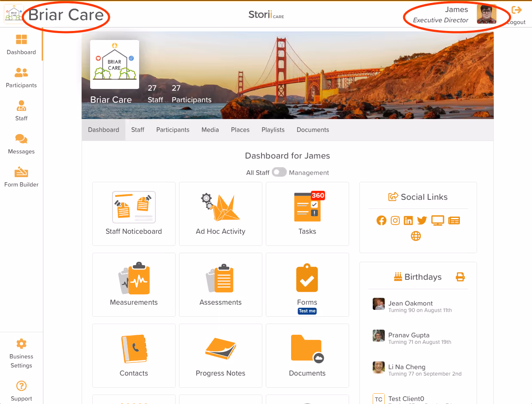The width and height of the screenshot is (532, 404).
Task: Click the Dashboard for James heading
Action: coord(288,156)
